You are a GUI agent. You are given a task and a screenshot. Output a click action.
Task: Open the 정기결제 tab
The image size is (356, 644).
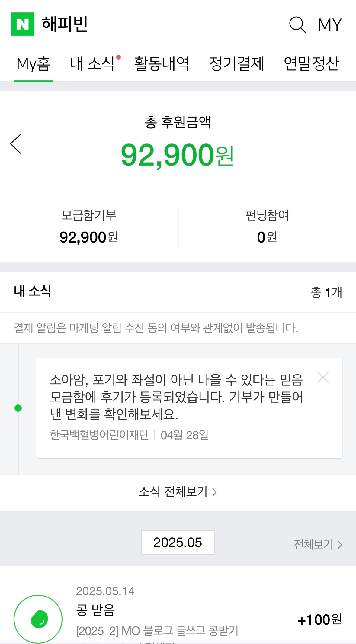coord(237,64)
